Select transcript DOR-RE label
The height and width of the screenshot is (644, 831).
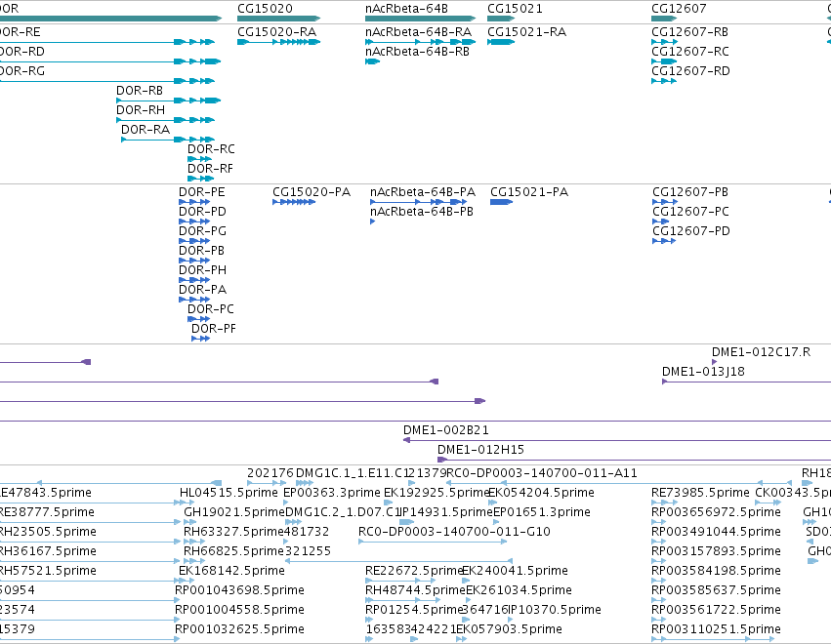(x=21, y=32)
